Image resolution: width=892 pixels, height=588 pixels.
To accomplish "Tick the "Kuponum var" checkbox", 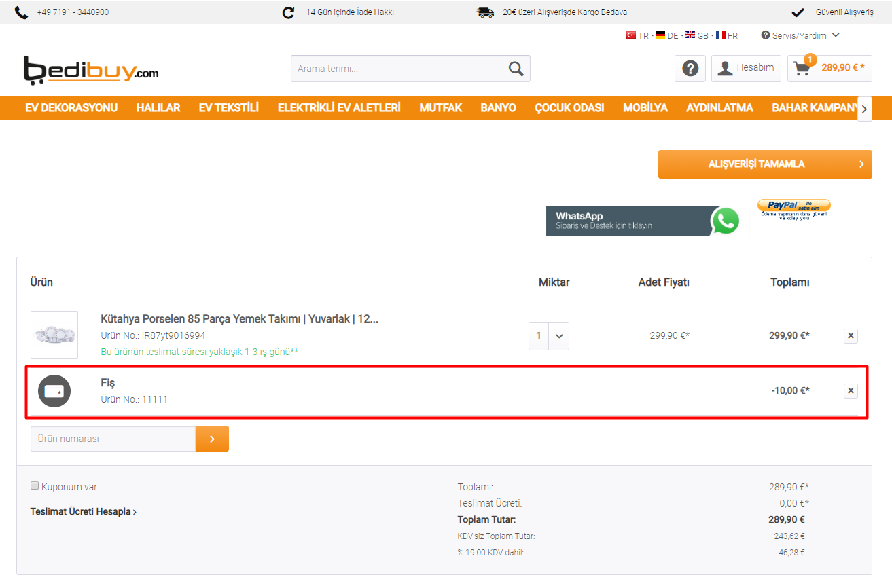I will [35, 485].
